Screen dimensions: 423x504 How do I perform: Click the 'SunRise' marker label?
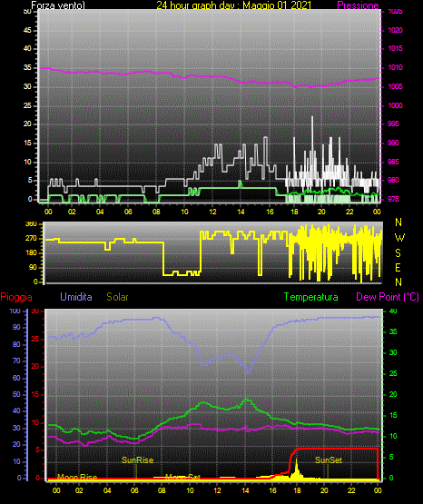137,460
